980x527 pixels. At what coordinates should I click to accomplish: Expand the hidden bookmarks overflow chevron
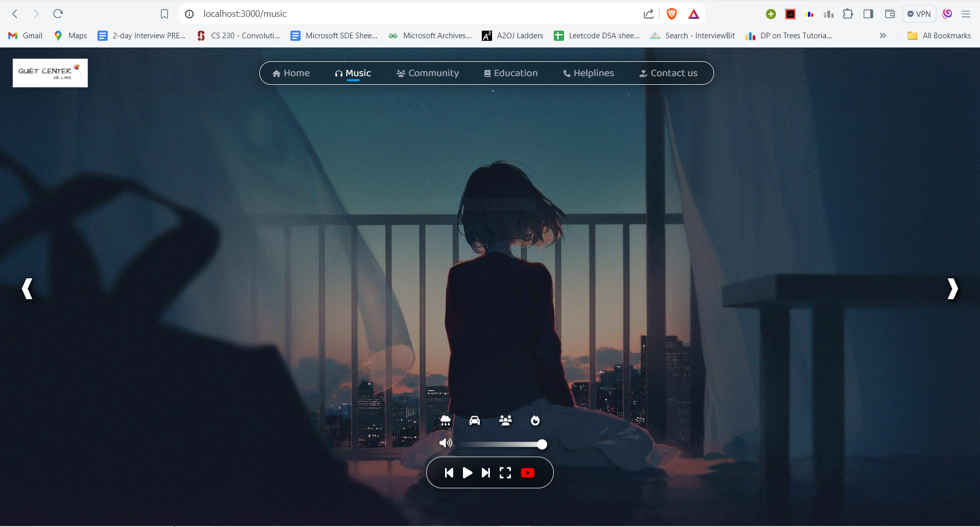pos(883,36)
